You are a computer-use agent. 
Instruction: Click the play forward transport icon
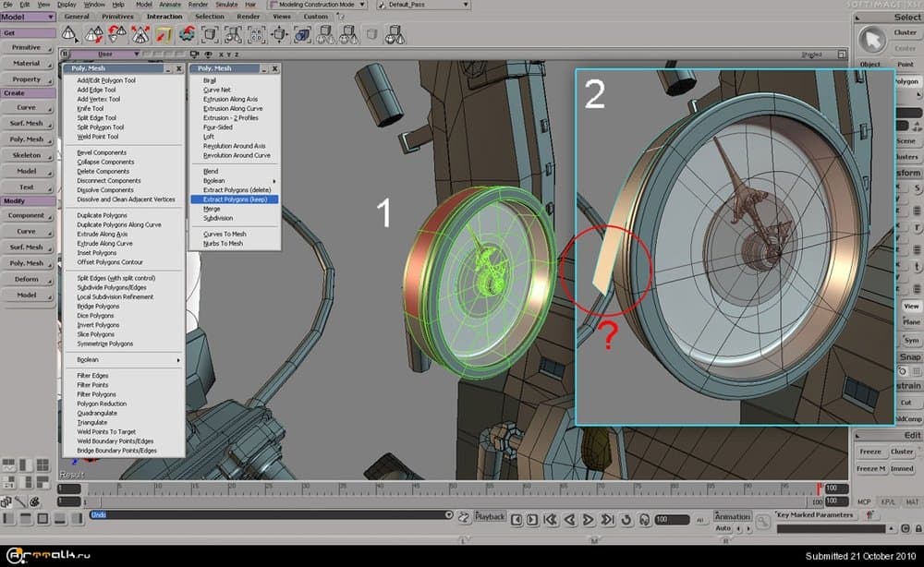(x=588, y=518)
